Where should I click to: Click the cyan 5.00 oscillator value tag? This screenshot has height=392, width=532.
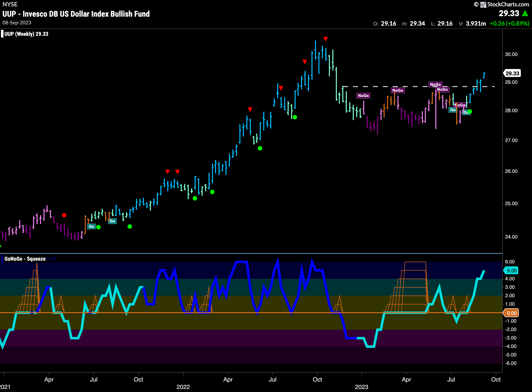[x=511, y=270]
